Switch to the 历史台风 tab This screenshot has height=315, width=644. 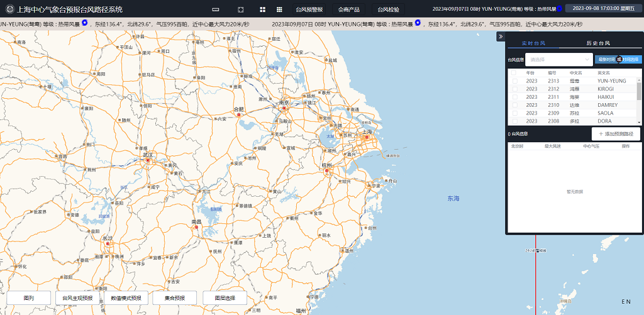(598, 44)
